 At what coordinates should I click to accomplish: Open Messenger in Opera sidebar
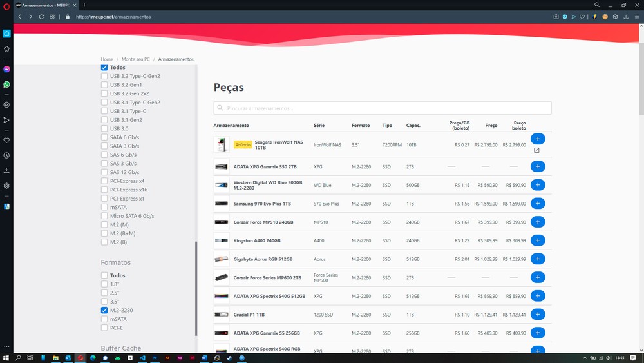point(6,69)
